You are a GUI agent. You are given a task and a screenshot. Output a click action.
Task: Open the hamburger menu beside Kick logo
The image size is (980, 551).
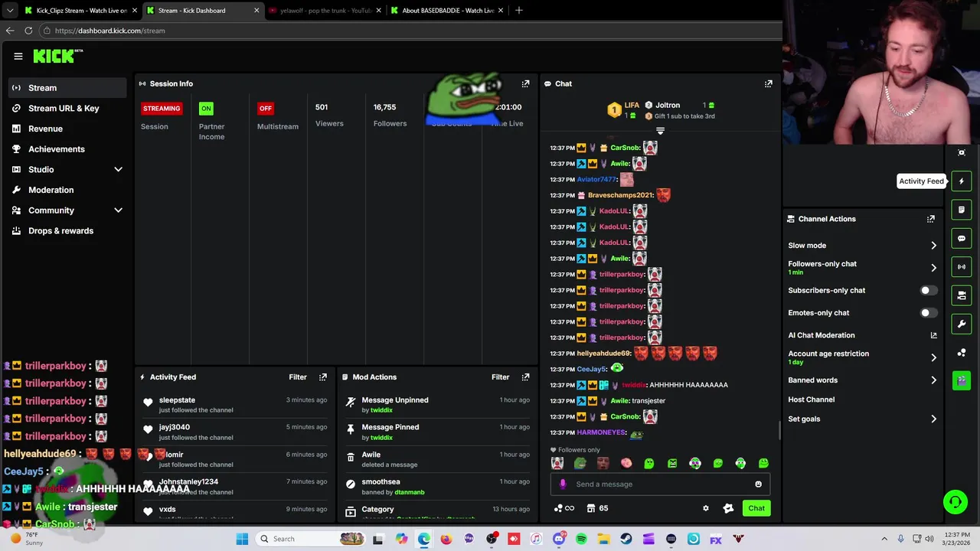[x=18, y=56]
